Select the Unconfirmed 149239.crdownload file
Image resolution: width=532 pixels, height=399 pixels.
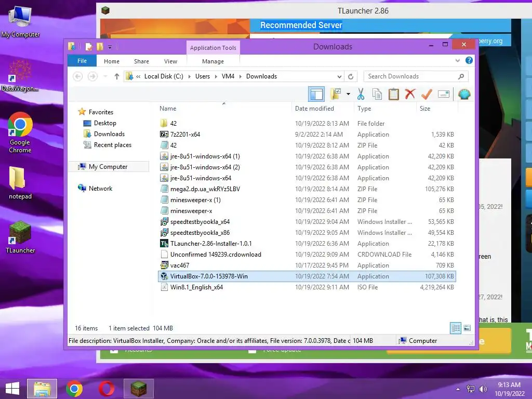point(307,255)
